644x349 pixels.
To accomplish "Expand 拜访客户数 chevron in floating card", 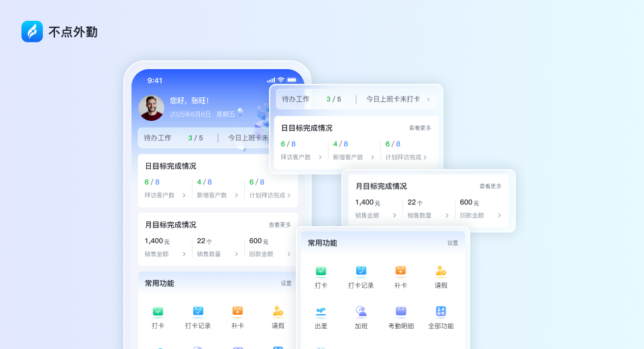I will [320, 157].
